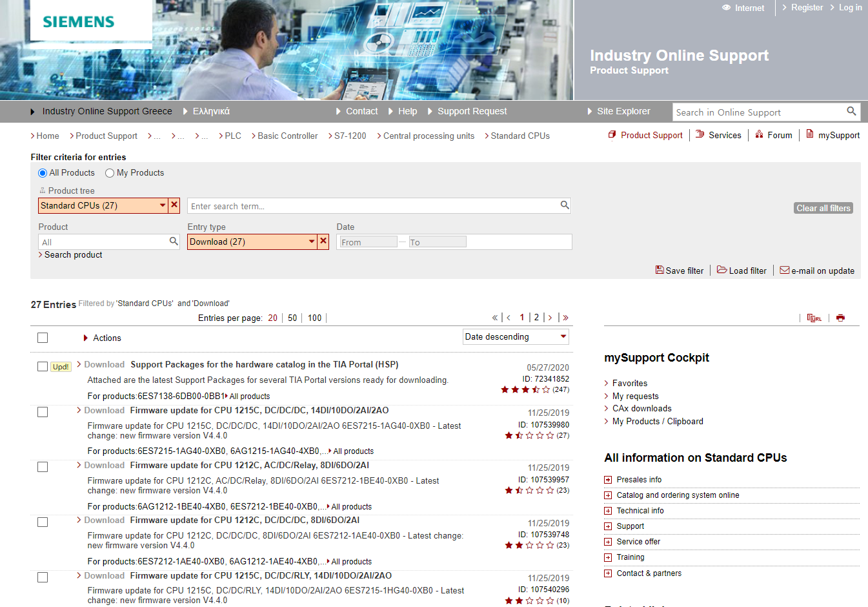Click the Services icon
The image size is (868, 607).
[x=700, y=134]
